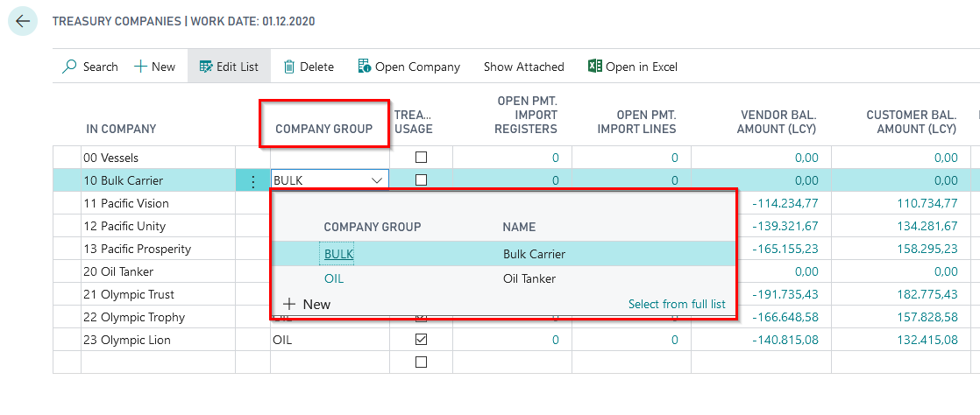Click the Search magnifier icon
The image size is (980, 415).
click(x=69, y=67)
